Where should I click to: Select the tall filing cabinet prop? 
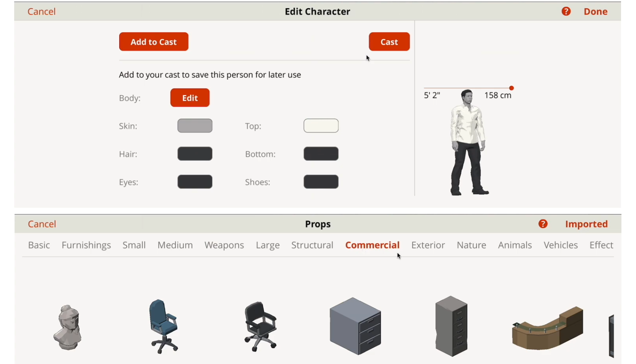click(451, 326)
